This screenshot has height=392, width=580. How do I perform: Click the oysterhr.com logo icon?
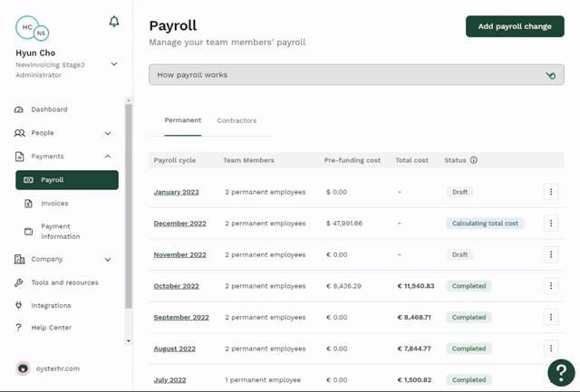(23, 368)
